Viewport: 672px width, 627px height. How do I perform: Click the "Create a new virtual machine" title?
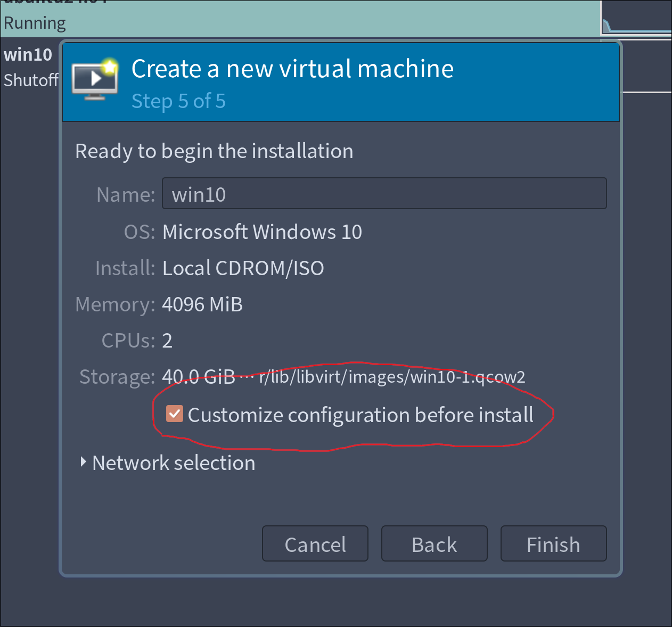292,69
